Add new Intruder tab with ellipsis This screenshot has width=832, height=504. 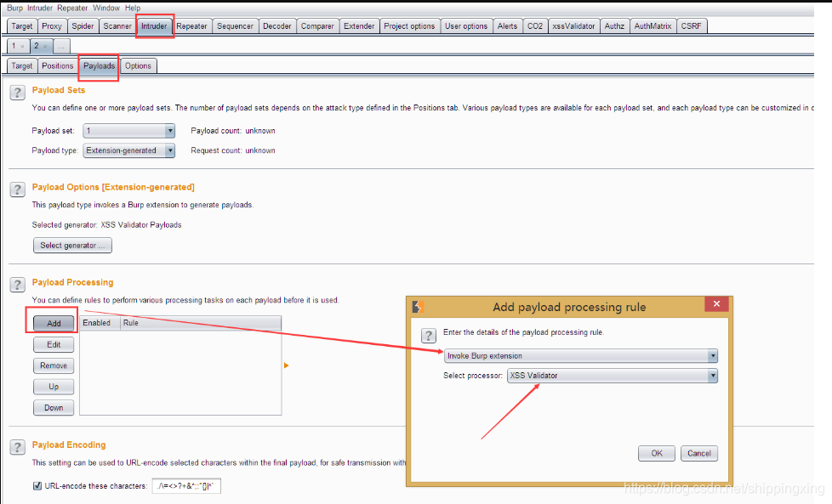tap(61, 46)
